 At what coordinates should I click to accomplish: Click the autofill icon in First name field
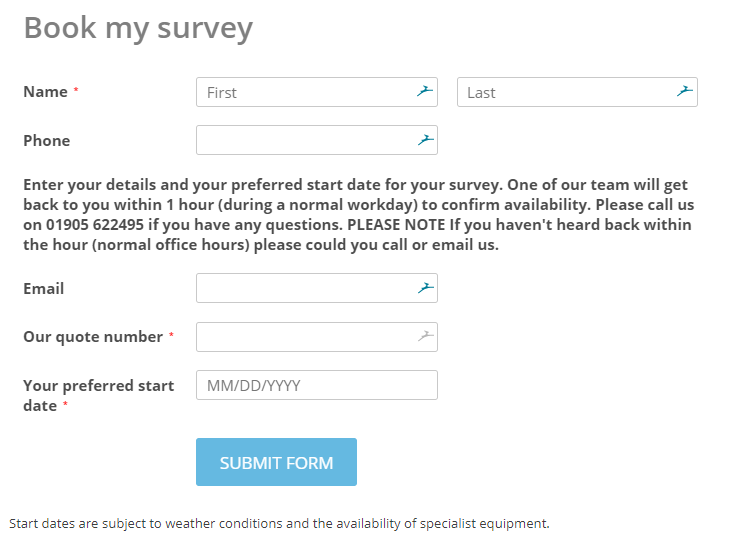[425, 92]
